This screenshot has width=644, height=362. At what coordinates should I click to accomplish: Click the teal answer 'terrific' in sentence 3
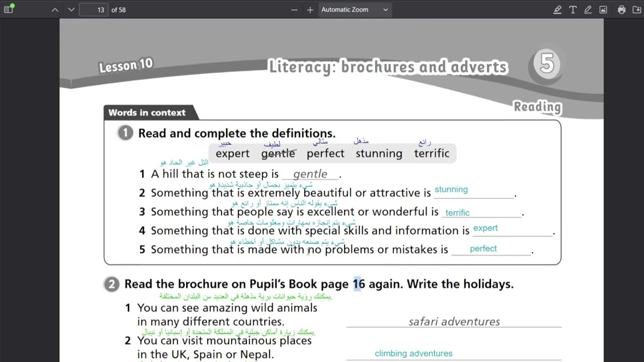pos(457,213)
